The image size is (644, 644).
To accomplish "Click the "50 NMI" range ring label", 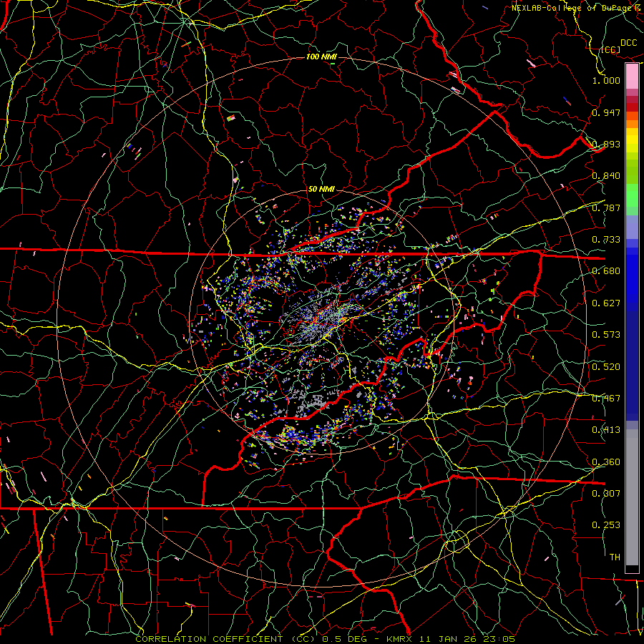I will 321,190.
